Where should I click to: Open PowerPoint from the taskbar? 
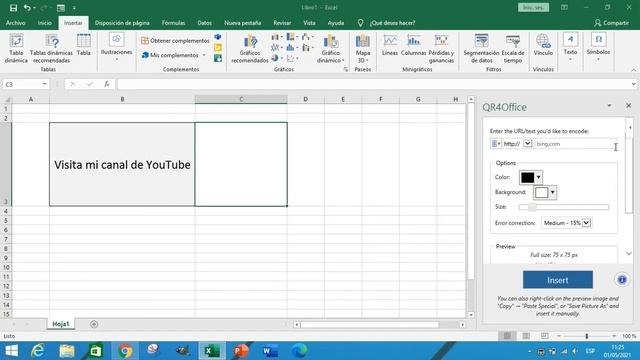(241, 351)
